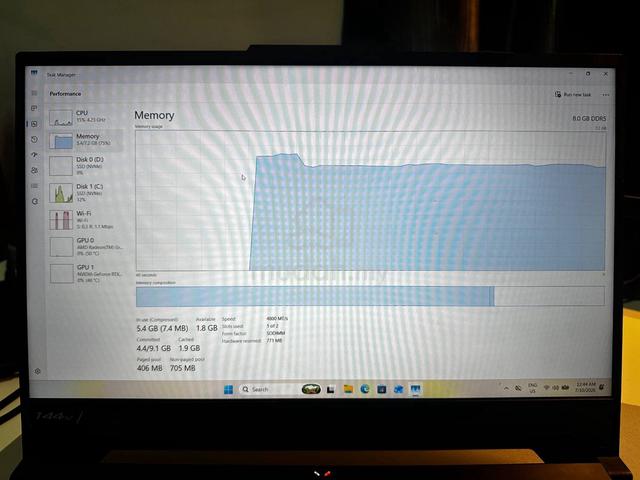Viewport: 640px width, 480px height.
Task: Click the Memory usage graph area
Action: pos(370,200)
